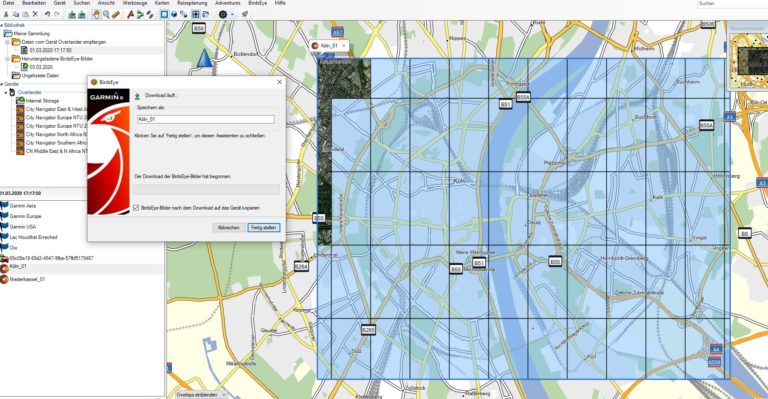Select the Garmin USA waypoint
The image size is (768, 399).
(23, 227)
